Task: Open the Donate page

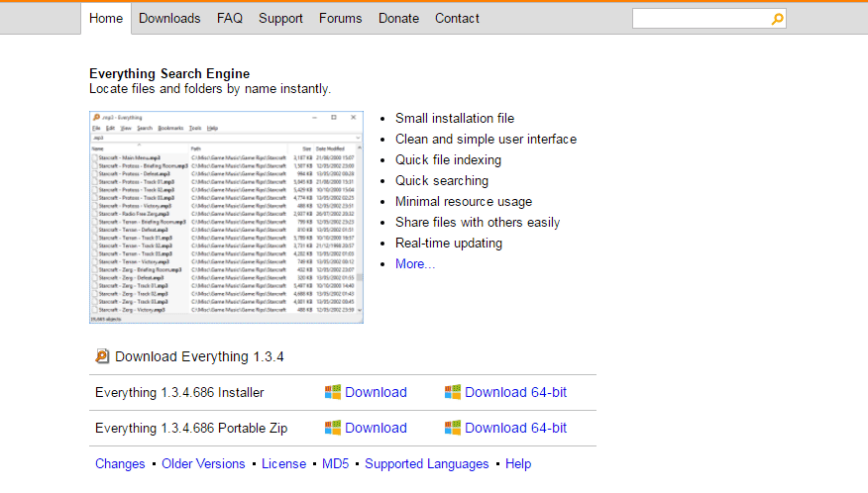Action: point(398,18)
